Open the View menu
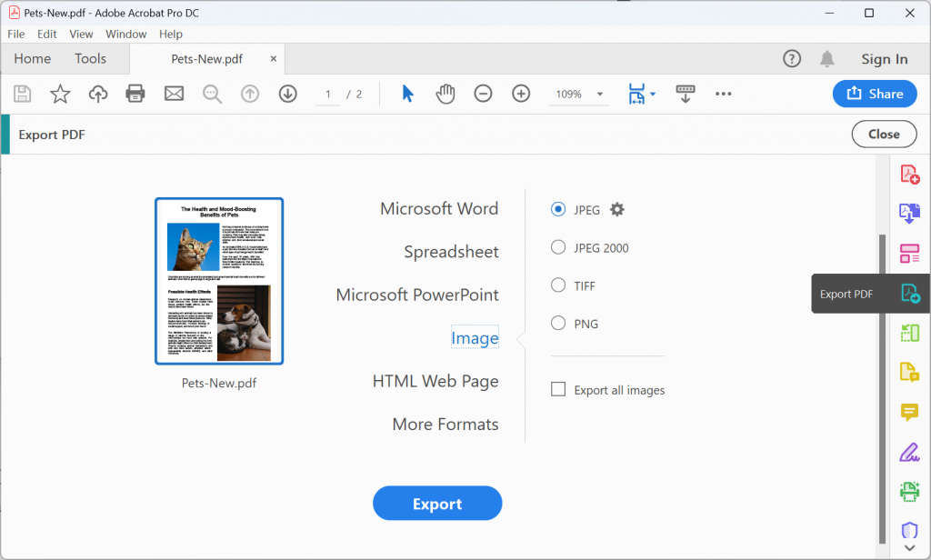The image size is (931, 560). coord(81,34)
